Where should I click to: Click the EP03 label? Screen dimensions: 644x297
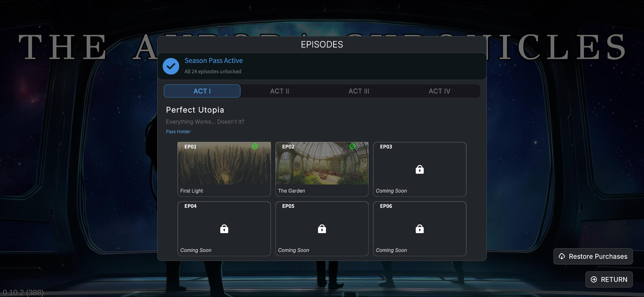tap(386, 147)
